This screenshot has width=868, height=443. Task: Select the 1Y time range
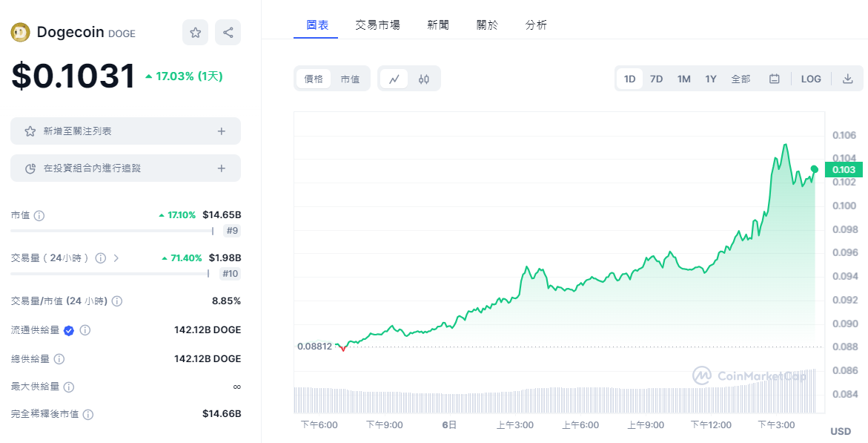click(x=711, y=79)
